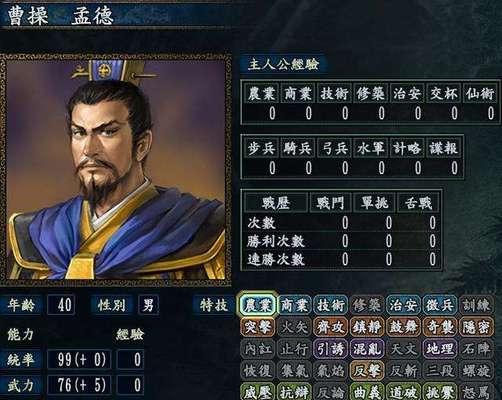Enable the 火矢 skill badge
Viewport: 502px width, 400px height.
(x=294, y=327)
